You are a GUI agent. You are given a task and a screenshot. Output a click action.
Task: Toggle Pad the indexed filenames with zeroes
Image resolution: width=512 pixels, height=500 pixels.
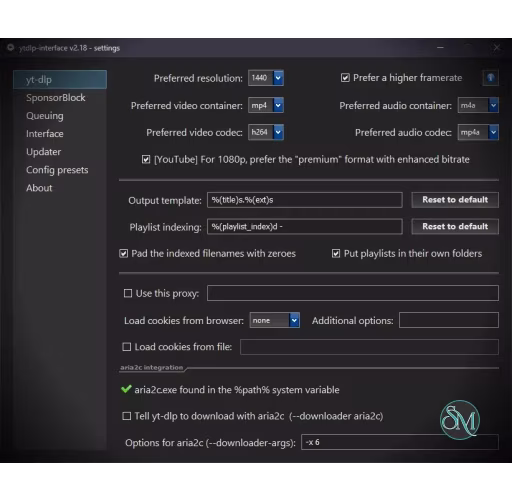pos(123,254)
